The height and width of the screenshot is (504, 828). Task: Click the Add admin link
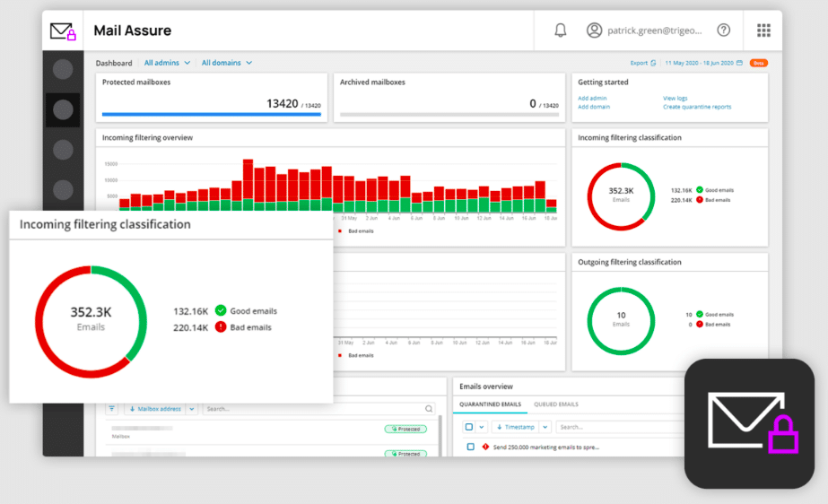coord(592,98)
